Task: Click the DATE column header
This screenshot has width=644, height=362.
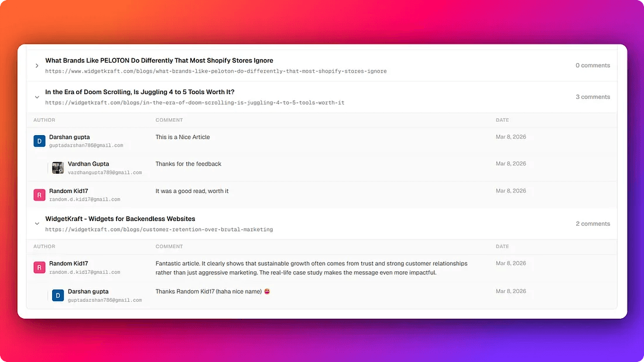Action: [x=502, y=120]
